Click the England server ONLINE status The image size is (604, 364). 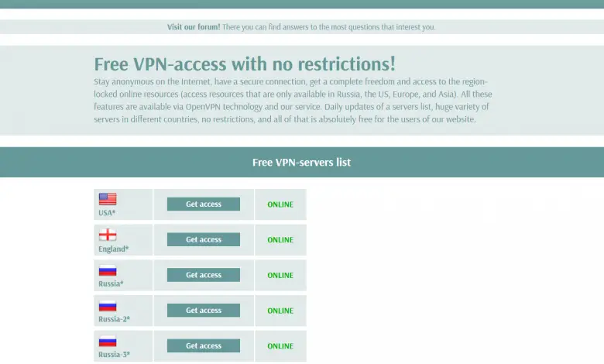[x=280, y=240]
